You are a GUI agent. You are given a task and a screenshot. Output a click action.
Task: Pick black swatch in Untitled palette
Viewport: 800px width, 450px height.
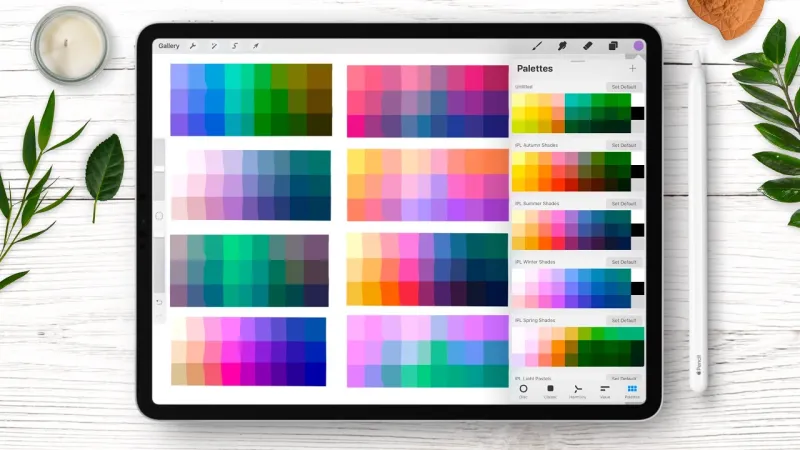637,113
